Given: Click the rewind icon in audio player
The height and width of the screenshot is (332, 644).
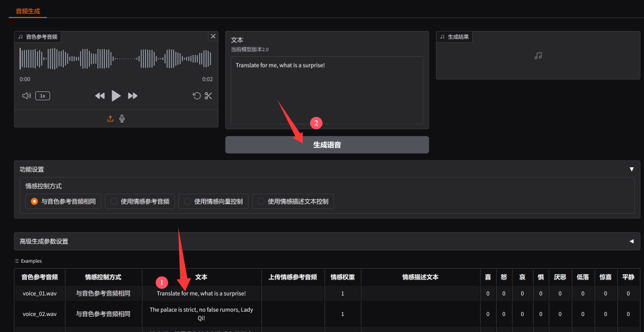Looking at the screenshot, I should click(100, 96).
